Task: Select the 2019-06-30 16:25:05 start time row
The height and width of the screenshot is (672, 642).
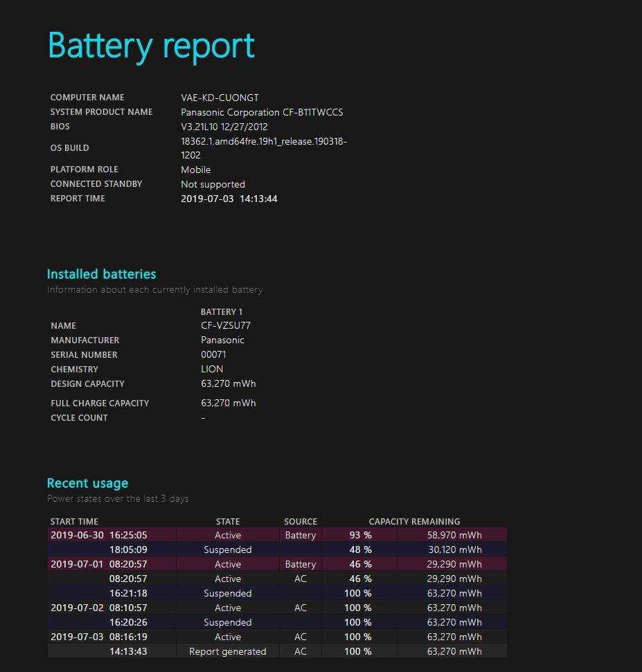Action: [x=98, y=535]
